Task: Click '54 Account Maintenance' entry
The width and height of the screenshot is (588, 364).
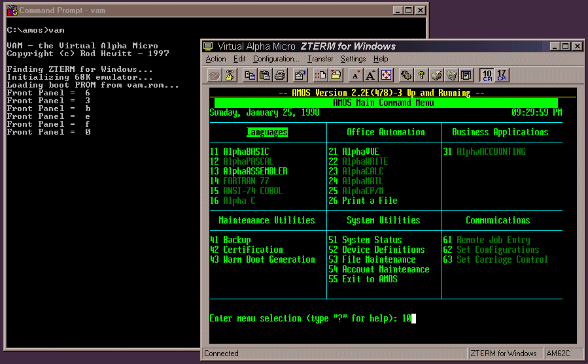Action: tap(379, 269)
